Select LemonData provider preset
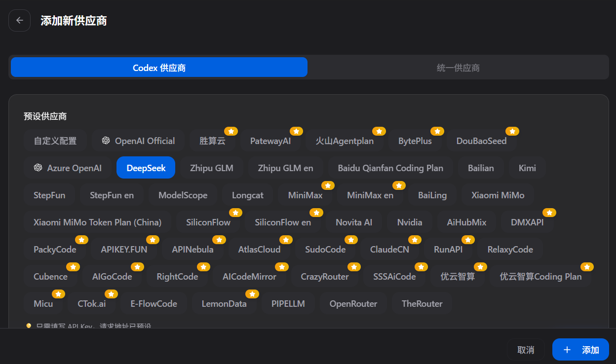Viewport: 616px width, 364px height. pyautogui.click(x=224, y=303)
